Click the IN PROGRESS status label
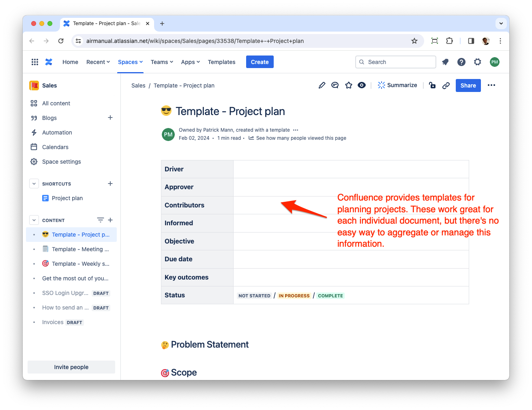This screenshot has height=410, width=532. [294, 296]
